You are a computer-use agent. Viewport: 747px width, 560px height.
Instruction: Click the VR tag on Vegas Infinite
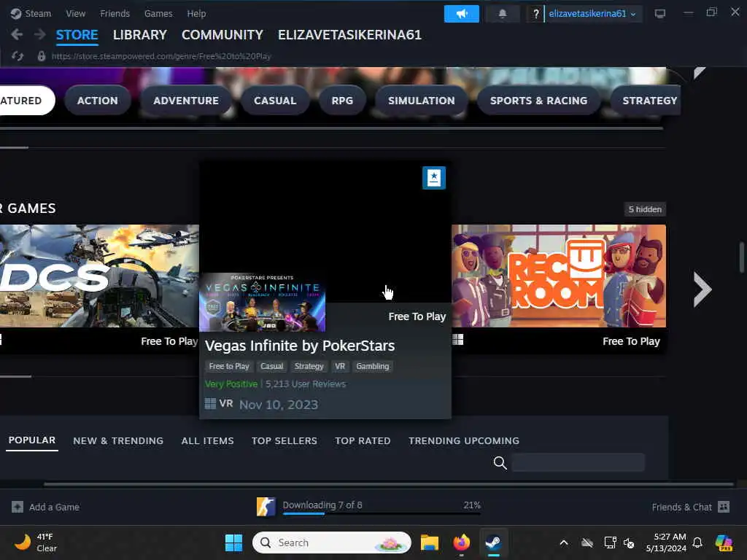[x=340, y=366]
